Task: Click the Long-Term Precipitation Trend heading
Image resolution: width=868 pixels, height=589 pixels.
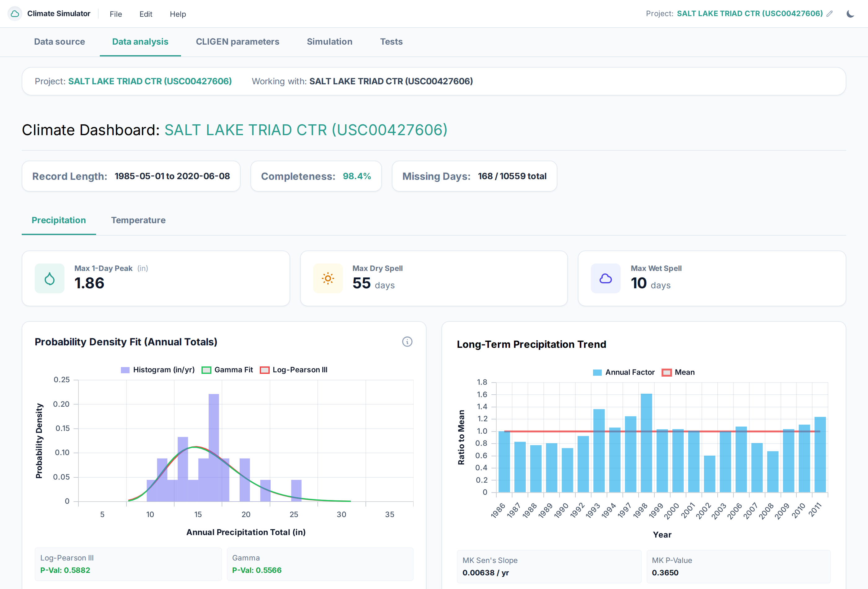Action: coord(531,345)
